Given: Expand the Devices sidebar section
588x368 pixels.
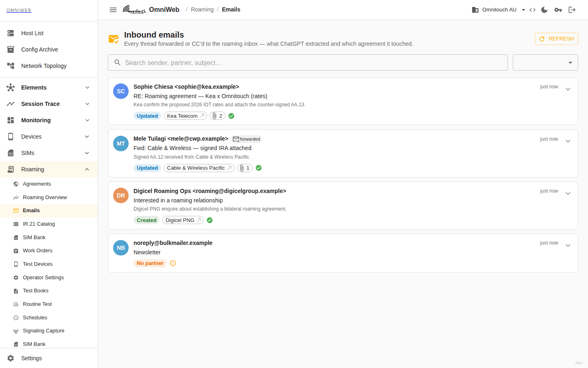Looking at the screenshot, I should pos(49,137).
